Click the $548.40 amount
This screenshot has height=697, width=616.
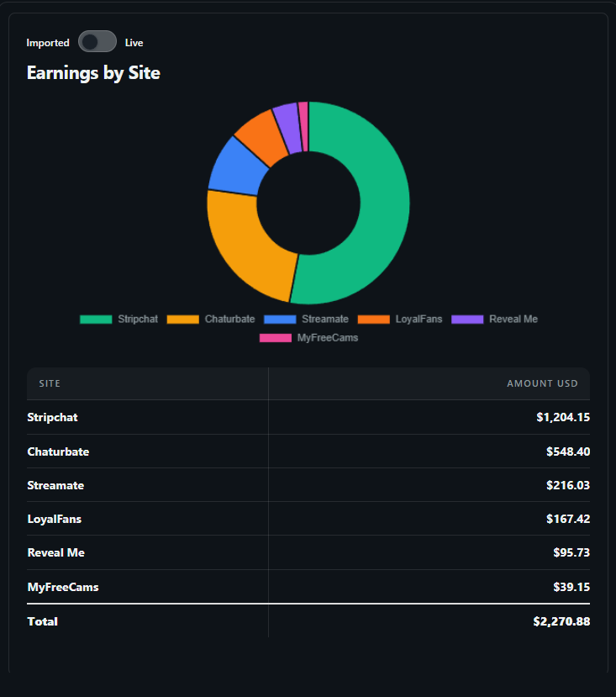click(x=568, y=451)
